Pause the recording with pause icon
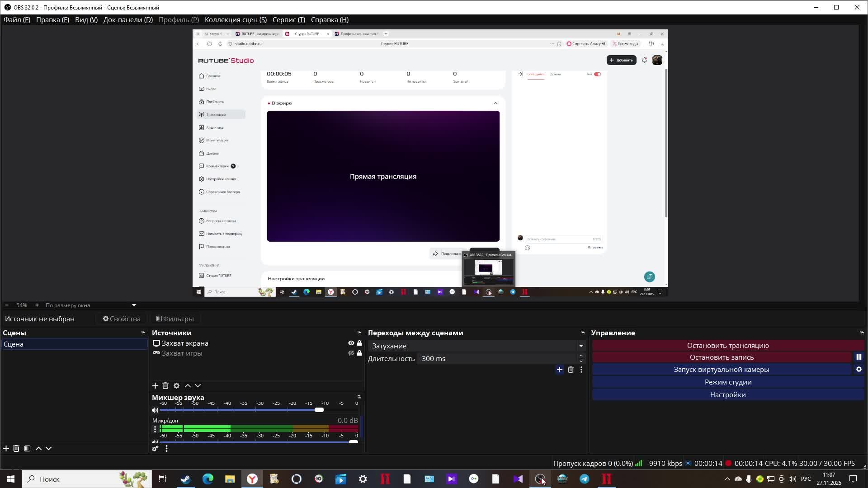868x488 pixels. click(859, 357)
